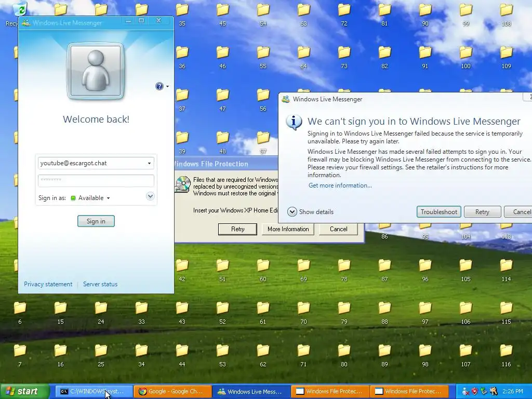This screenshot has height=399, width=532.
Task: Select desktop folder 36
Action: coord(182,57)
